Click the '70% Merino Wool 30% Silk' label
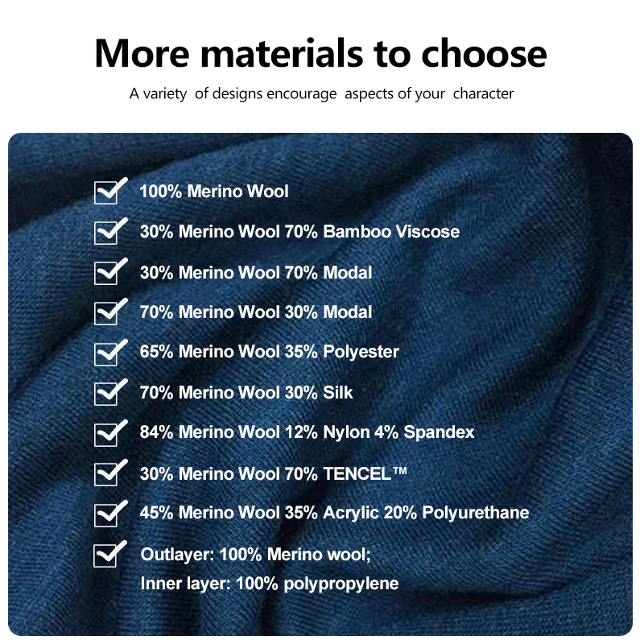The width and height of the screenshot is (644, 644). 246,393
